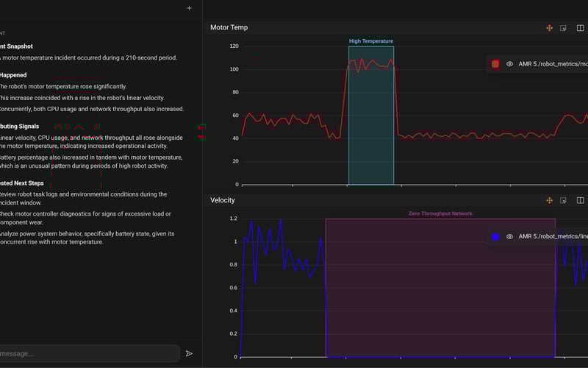
Task: Click the red motor temperature color swatch
Action: click(x=495, y=64)
